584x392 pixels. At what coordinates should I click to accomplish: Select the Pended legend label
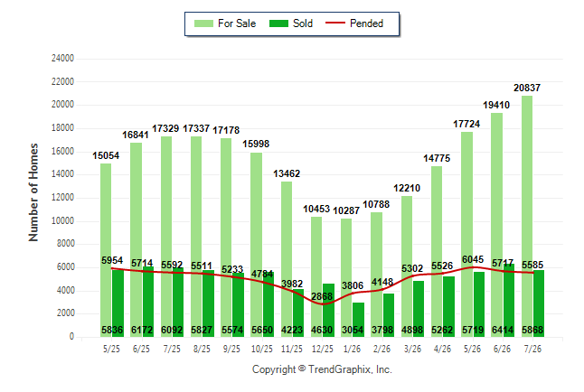tap(366, 23)
